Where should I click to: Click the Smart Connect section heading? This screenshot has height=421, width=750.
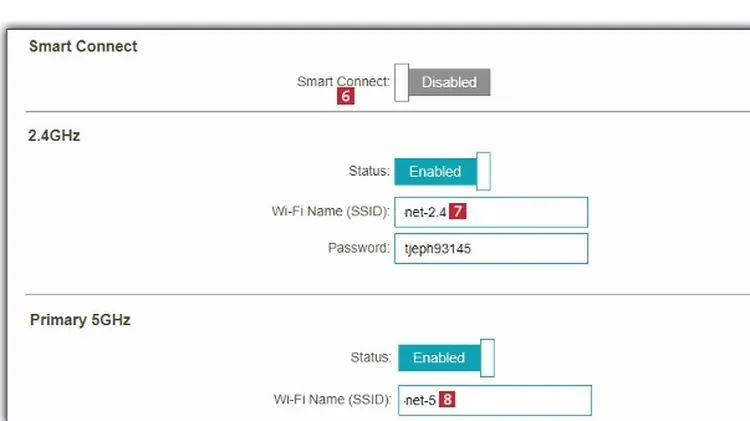83,46
